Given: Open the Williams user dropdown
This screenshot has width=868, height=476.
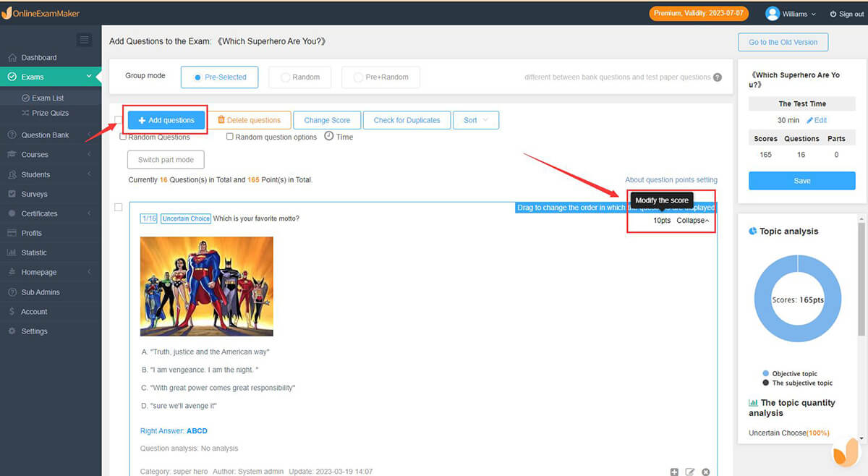Looking at the screenshot, I should 791,14.
